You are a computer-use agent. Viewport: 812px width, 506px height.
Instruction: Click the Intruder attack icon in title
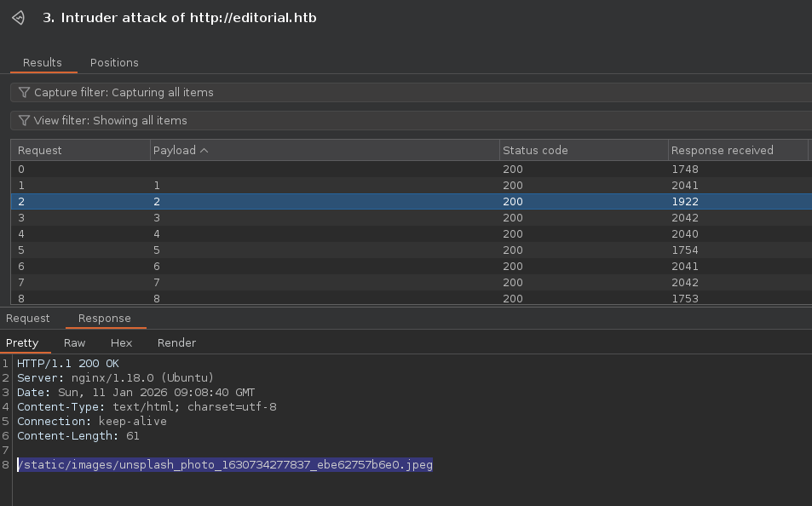(x=18, y=18)
